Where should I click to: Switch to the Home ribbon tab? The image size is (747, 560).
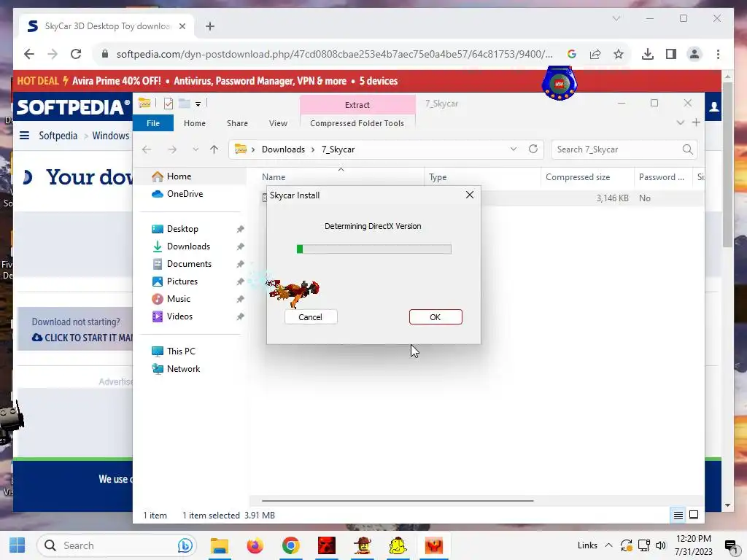point(195,123)
